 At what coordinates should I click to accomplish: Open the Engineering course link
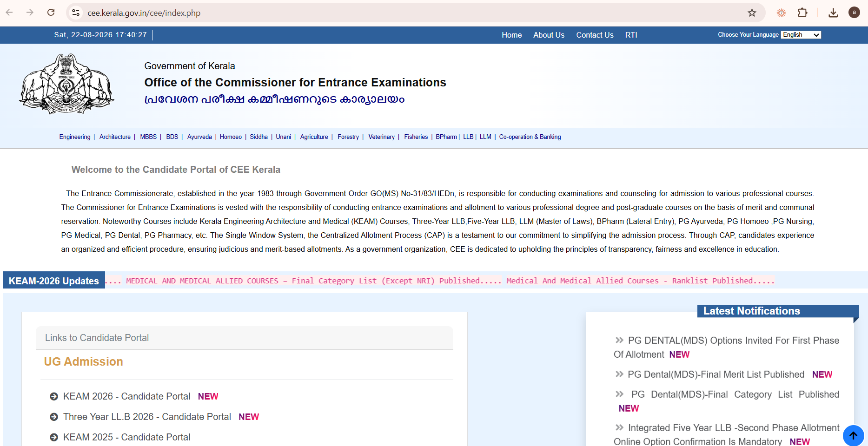tap(75, 137)
